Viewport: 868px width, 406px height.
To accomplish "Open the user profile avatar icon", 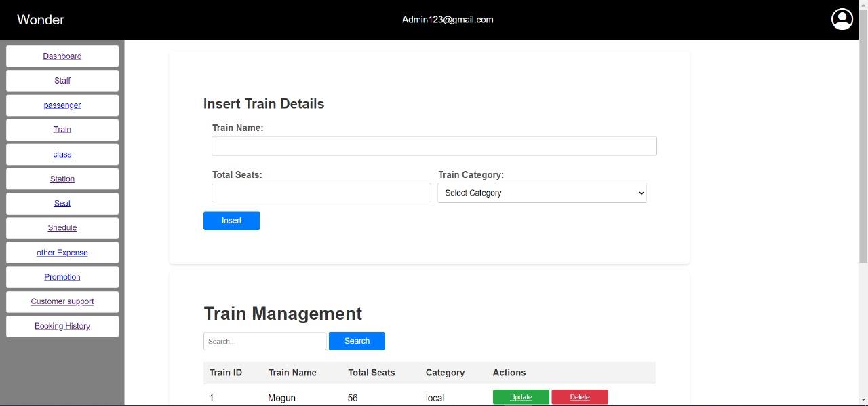I will [x=842, y=20].
